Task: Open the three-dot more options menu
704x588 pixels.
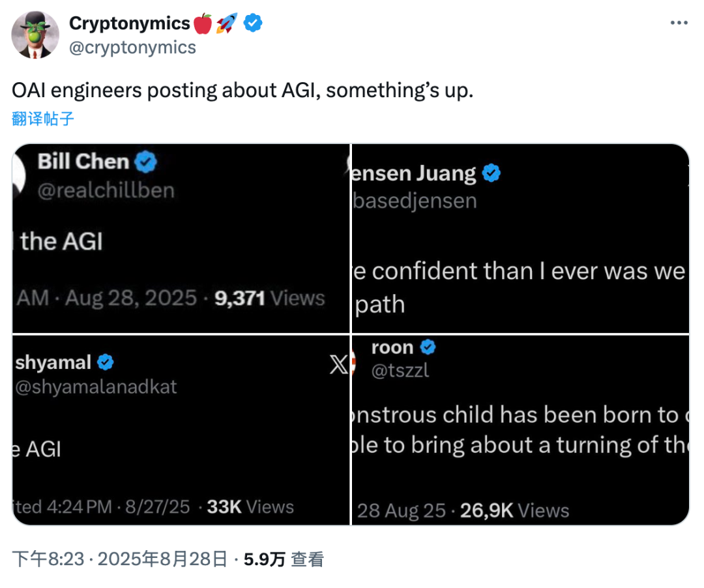Action: click(679, 23)
